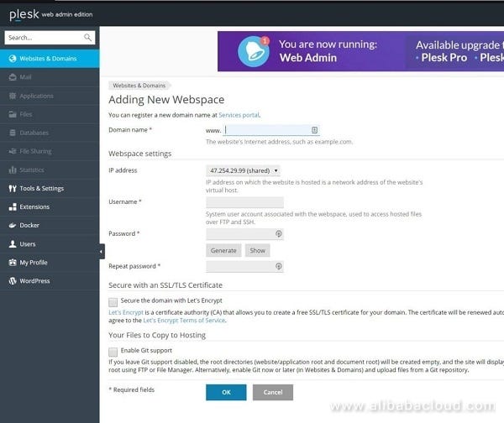Click the Plesk logo
This screenshot has height=423, width=504.
pos(24,14)
